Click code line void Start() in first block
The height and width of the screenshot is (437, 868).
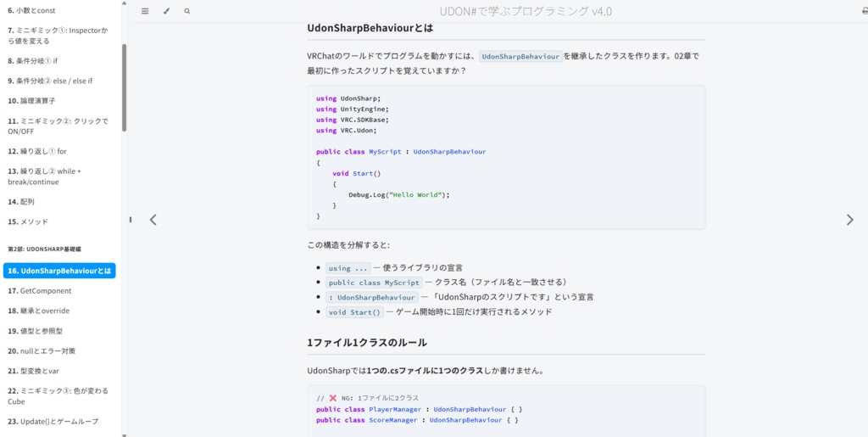point(357,173)
